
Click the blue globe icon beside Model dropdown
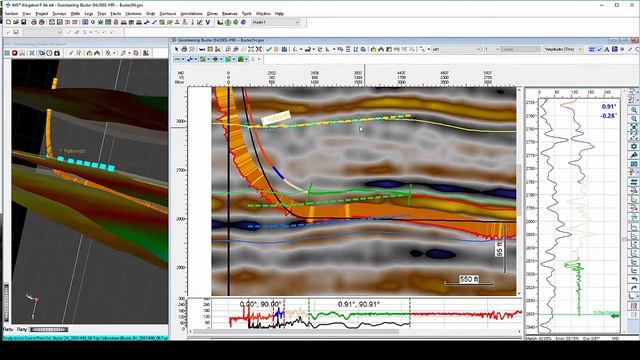[243, 22]
